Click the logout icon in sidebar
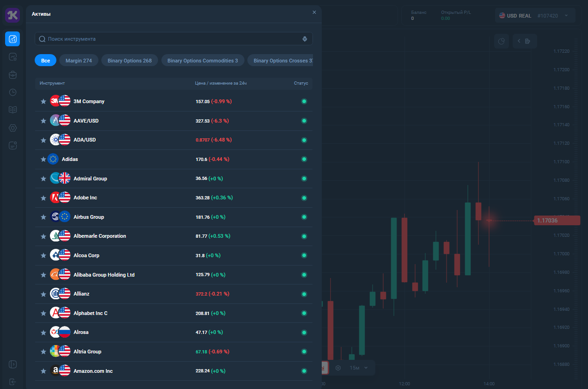Viewport: 588px width, 389px height. point(12,382)
